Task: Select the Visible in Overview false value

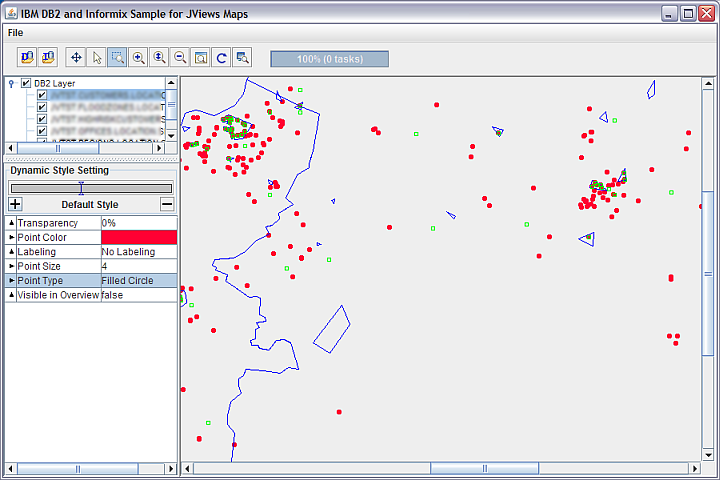Action: tap(139, 295)
